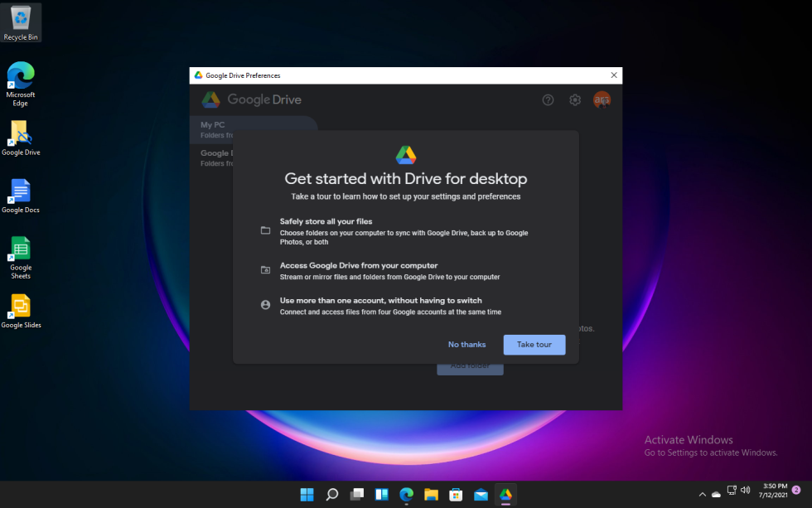Click the Drive icon above 'Get started'
812x508 pixels.
click(406, 154)
